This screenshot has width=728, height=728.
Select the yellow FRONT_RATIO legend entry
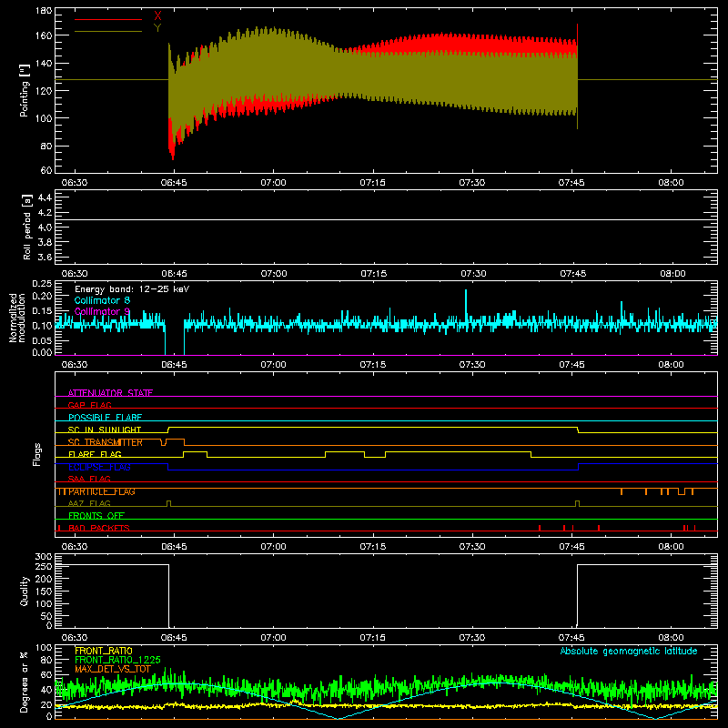(x=104, y=651)
